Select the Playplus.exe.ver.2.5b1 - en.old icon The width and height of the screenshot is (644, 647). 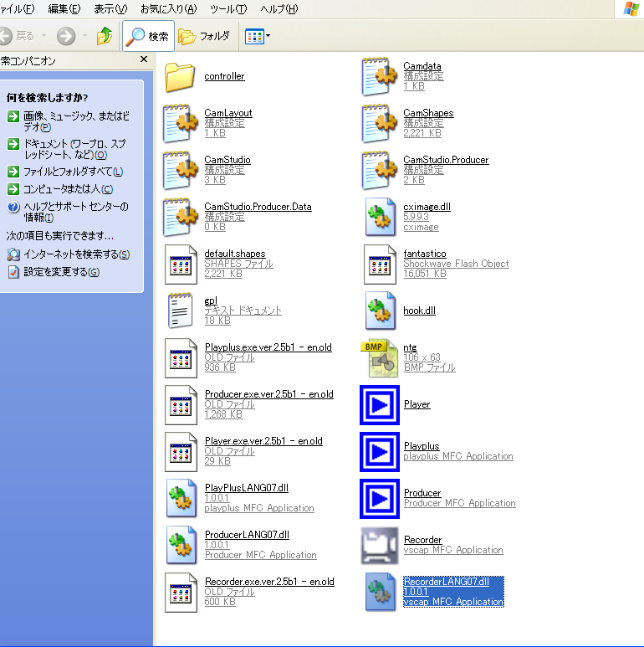tap(181, 358)
